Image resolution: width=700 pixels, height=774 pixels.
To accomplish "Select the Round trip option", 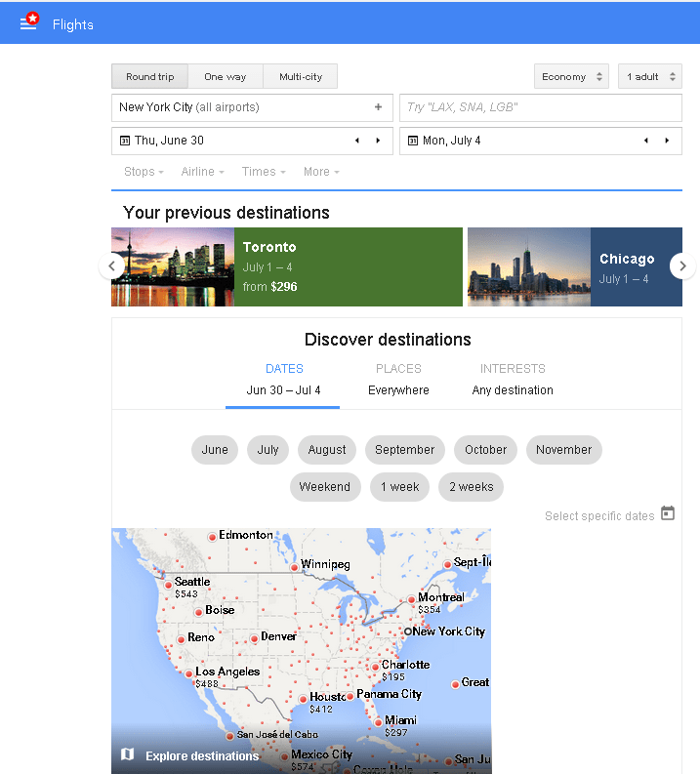I will pos(149,76).
